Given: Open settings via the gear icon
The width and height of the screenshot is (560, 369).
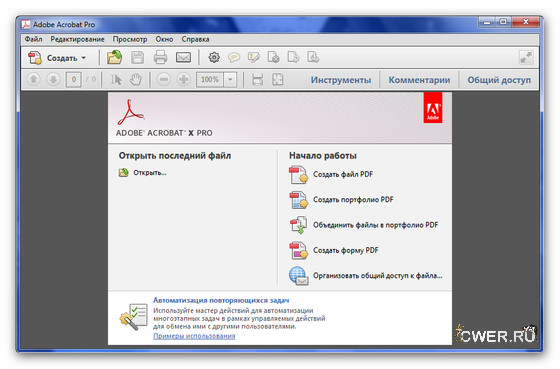Looking at the screenshot, I should (214, 58).
